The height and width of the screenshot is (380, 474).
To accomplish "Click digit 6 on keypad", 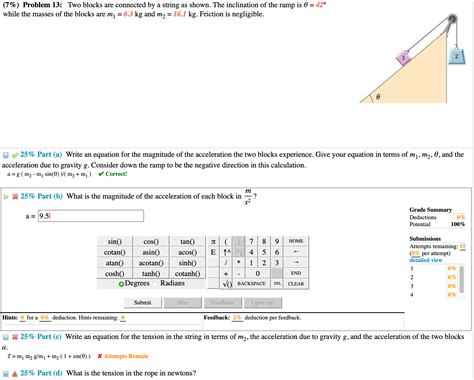I will pyautogui.click(x=277, y=252).
